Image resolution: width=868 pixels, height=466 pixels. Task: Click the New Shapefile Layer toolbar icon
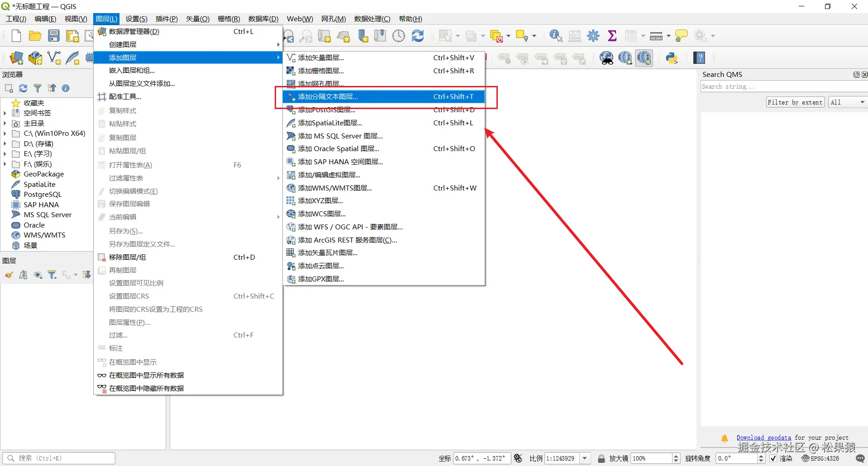[54, 58]
